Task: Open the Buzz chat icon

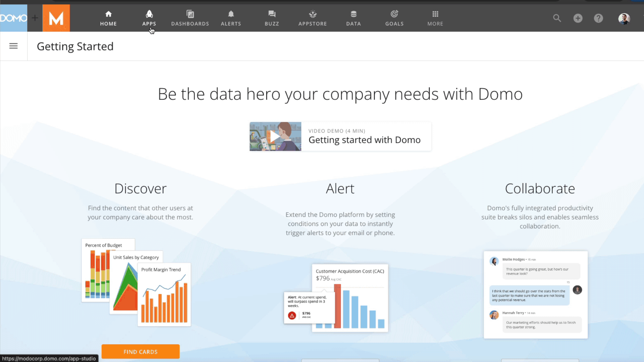Action: 272,14
